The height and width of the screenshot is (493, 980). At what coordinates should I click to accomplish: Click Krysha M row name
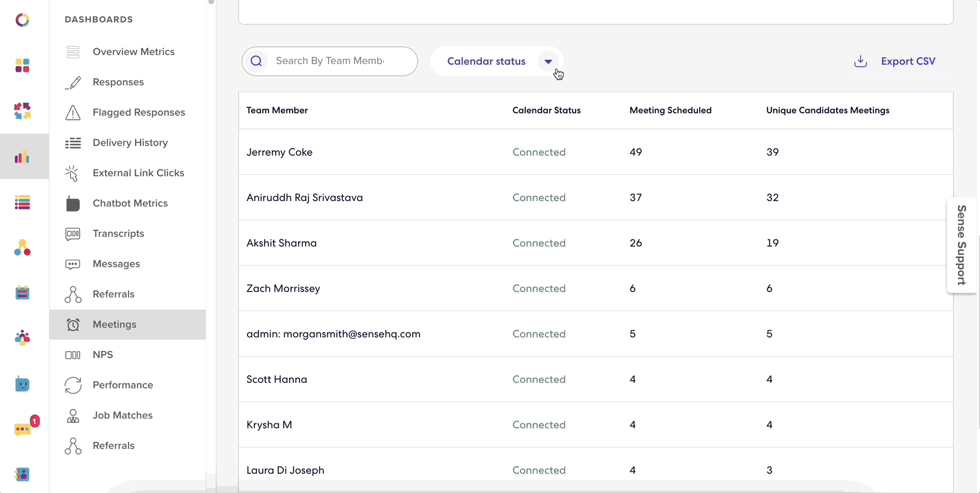point(269,425)
